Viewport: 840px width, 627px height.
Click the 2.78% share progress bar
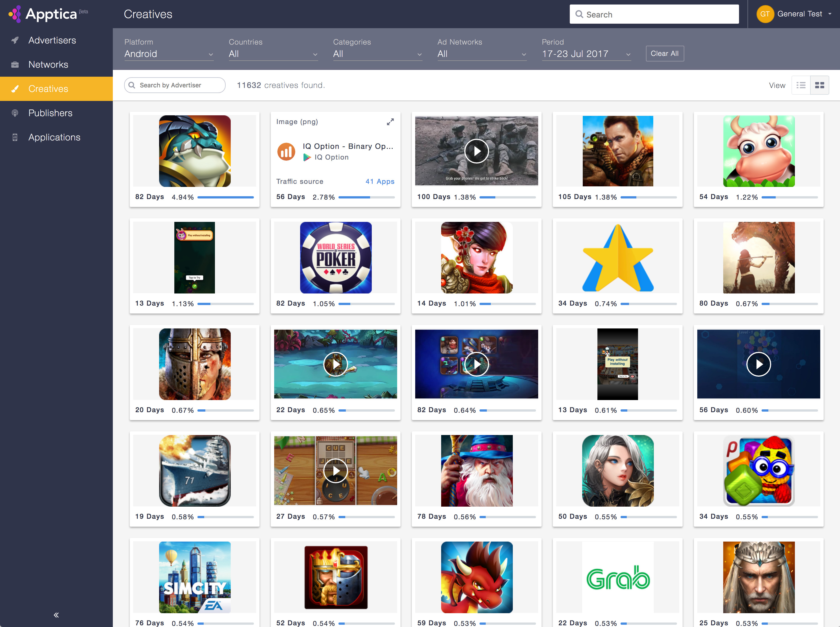point(366,197)
